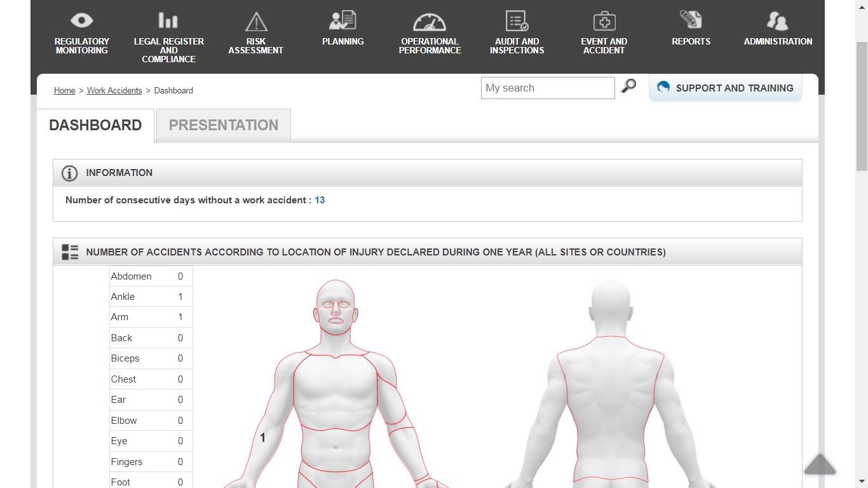Click the Abdomen count value 0
Image resolution: width=868 pixels, height=488 pixels.
(180, 276)
